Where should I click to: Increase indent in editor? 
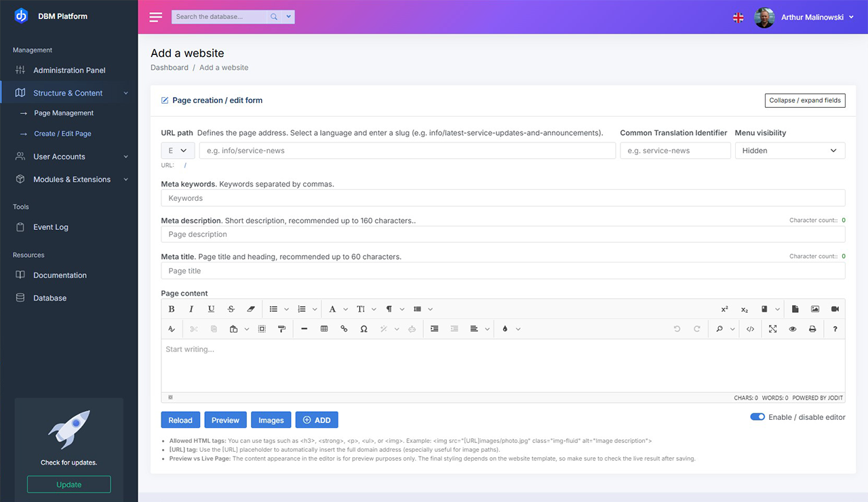click(x=434, y=329)
